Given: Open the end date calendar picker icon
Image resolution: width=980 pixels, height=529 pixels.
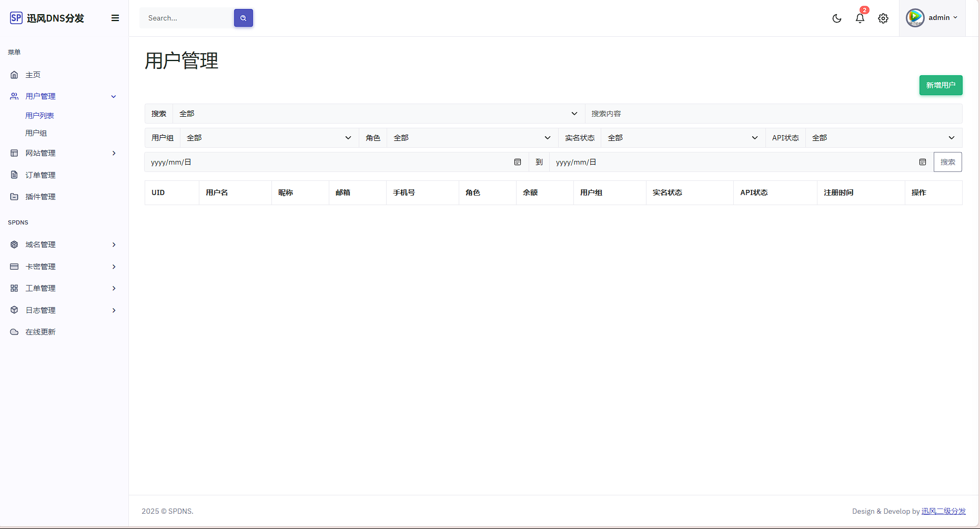Looking at the screenshot, I should click(x=922, y=162).
